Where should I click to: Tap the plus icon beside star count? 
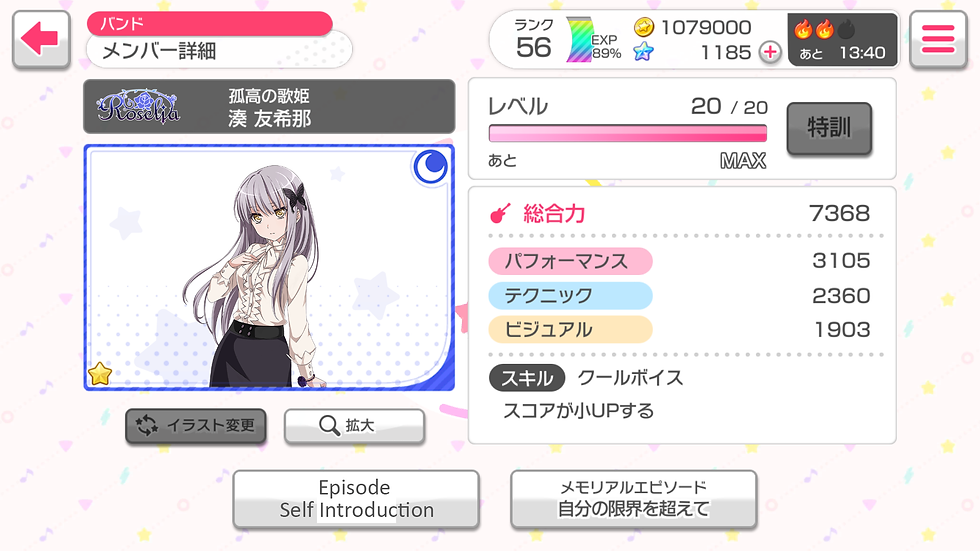(x=770, y=52)
